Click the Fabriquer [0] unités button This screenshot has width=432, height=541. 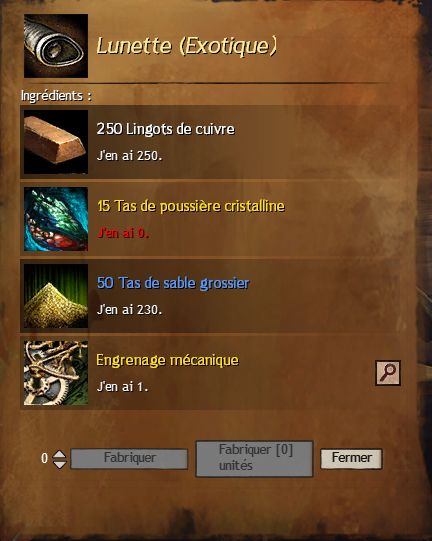255,459
